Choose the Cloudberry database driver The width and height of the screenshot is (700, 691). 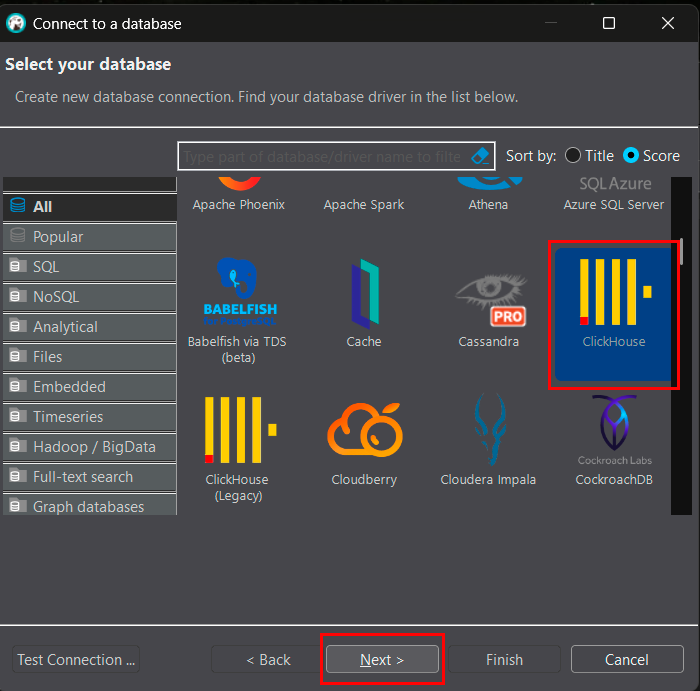pos(364,438)
